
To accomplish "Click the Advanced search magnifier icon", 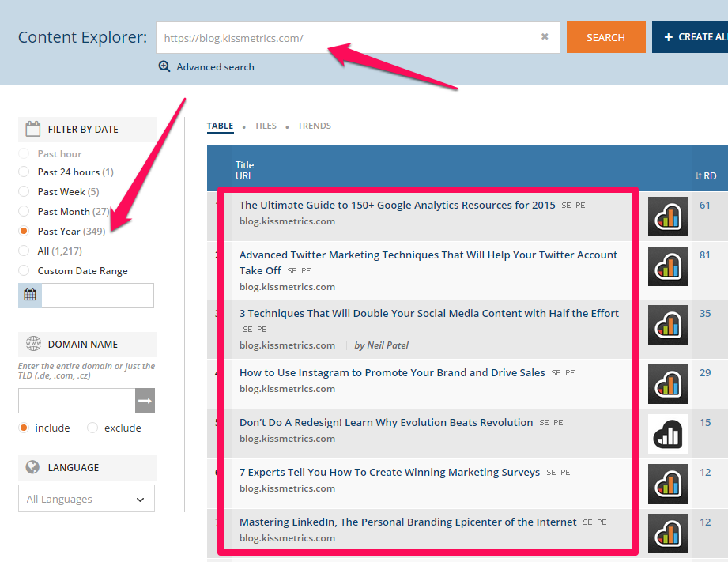I will click(164, 66).
